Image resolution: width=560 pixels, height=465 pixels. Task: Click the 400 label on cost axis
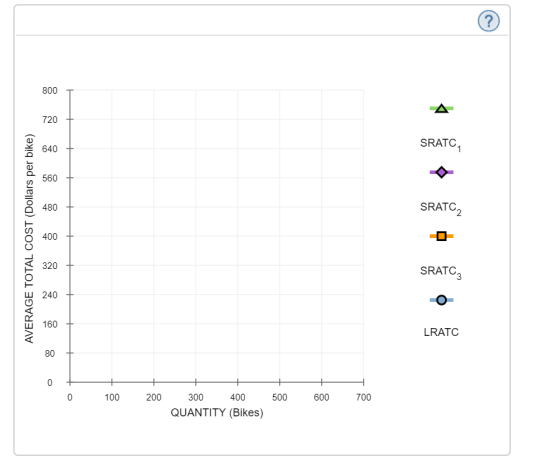tap(50, 236)
